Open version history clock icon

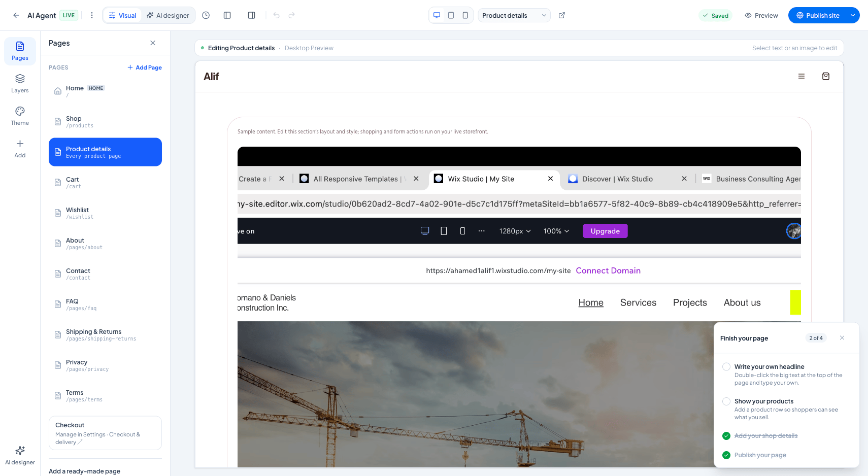[x=206, y=15]
